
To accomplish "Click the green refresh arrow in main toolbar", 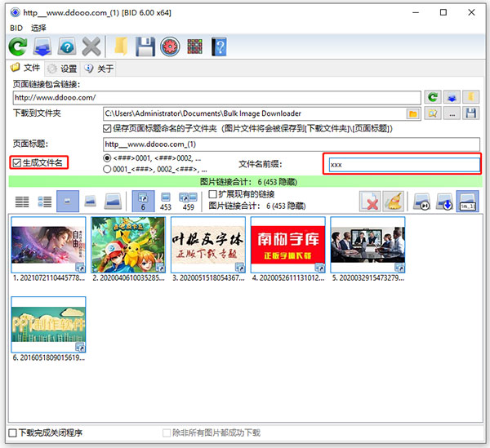I will click(18, 47).
